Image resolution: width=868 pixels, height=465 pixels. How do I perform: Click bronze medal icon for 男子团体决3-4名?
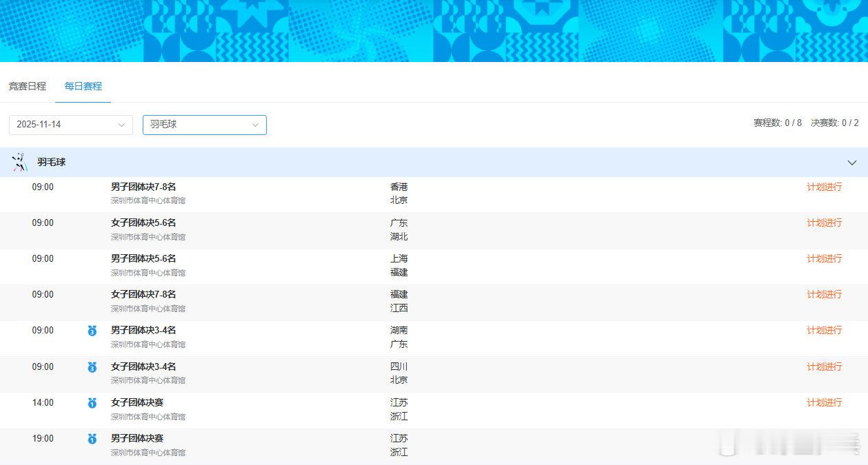92,331
